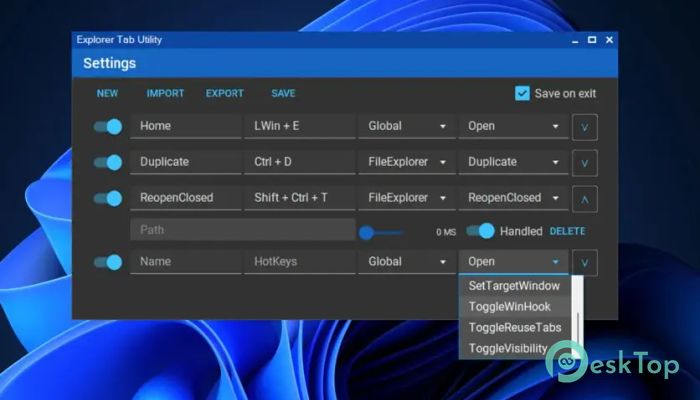
Task: Click the delay slider showing 0 MS
Action: [381, 232]
